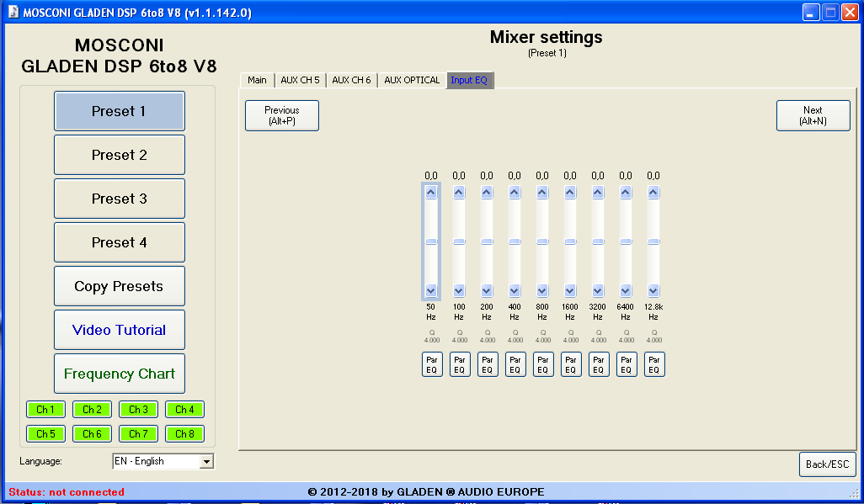The image size is (864, 504).
Task: Change filter type for 6400 Hz Par EQ
Action: pyautogui.click(x=627, y=364)
